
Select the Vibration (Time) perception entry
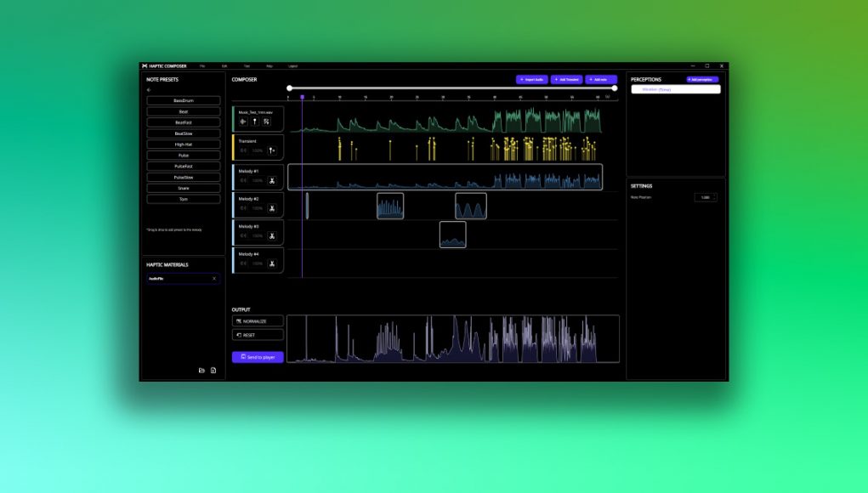tap(676, 89)
